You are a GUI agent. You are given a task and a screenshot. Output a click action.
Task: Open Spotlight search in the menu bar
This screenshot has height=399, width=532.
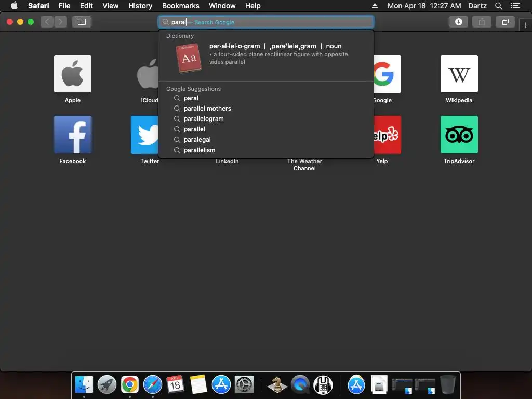click(x=498, y=6)
